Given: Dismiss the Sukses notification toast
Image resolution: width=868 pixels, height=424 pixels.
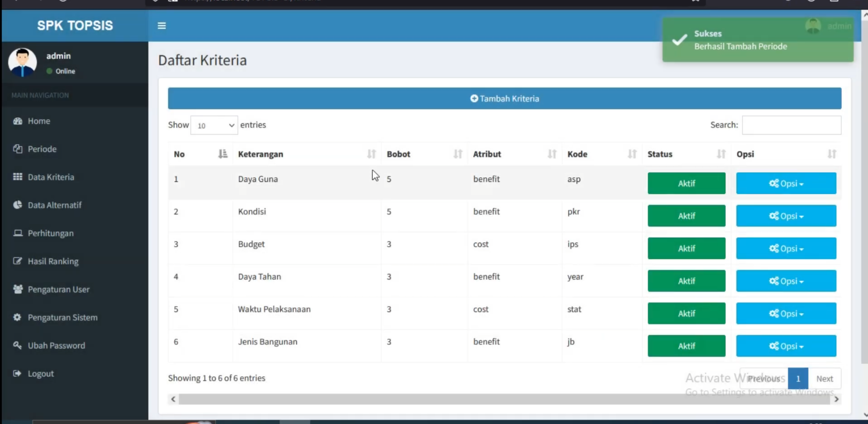Looking at the screenshot, I should tap(758, 40).
